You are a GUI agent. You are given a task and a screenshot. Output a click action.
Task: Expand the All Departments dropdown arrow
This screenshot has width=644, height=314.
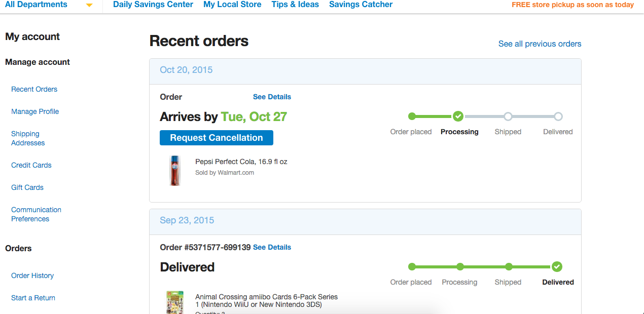(x=89, y=5)
